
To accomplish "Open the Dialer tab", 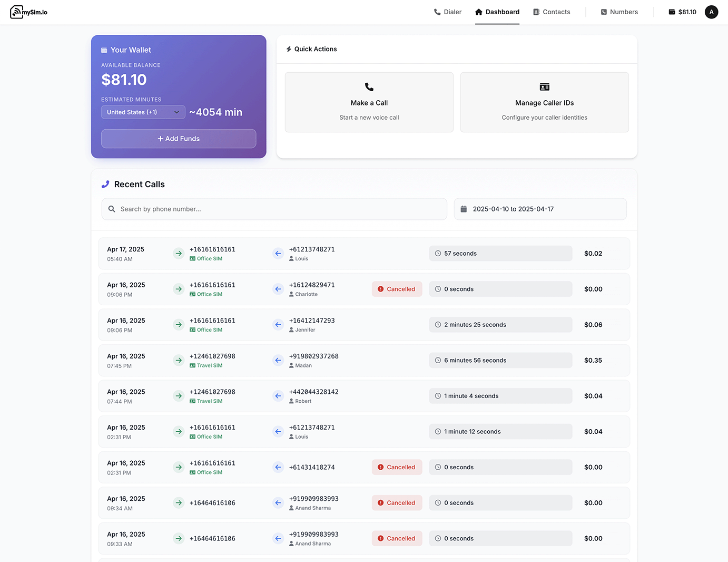I will pos(447,12).
